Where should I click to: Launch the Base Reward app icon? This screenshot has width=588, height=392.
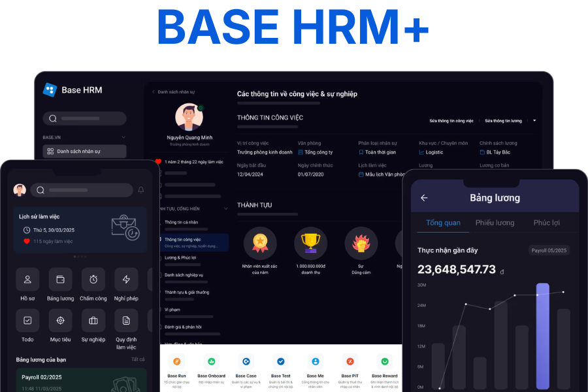click(x=384, y=361)
